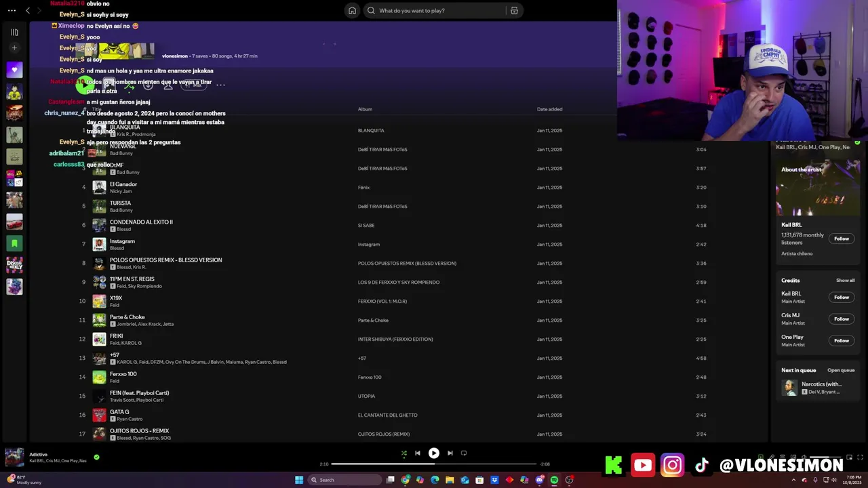Select POLOS OPUESTOS REMIX - BLESSD VERSION track

(x=165, y=260)
